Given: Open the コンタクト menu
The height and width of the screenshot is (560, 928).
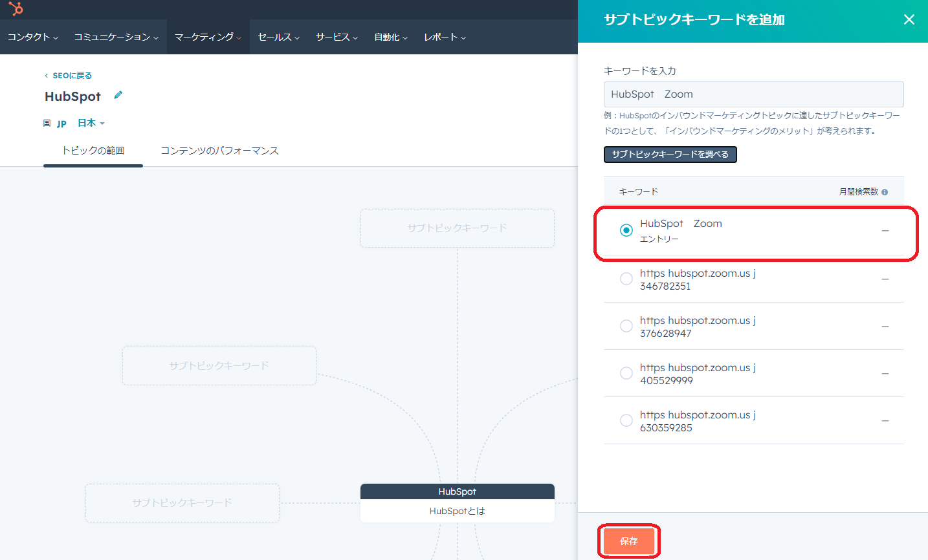Looking at the screenshot, I should 33,37.
